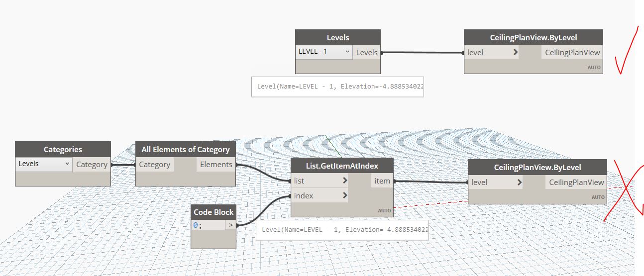
Task: Click AUTO lacing label on upper CeilingPlanView node
Action: (x=594, y=67)
